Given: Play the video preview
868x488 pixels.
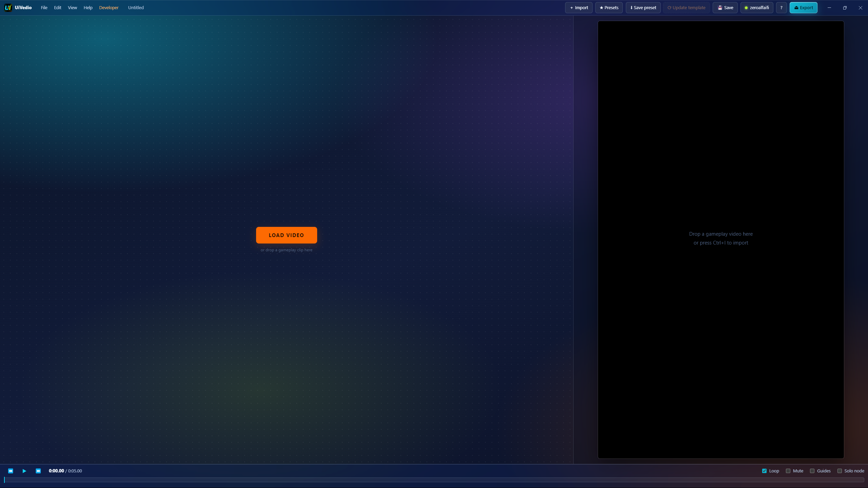Looking at the screenshot, I should [x=24, y=471].
